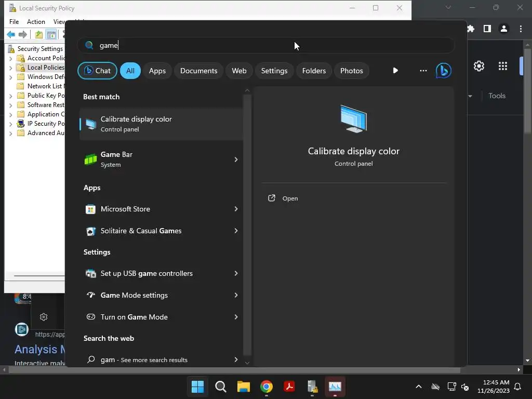Viewport: 532px width, 399px height.
Task: Filter search results by Web
Action: pos(239,71)
